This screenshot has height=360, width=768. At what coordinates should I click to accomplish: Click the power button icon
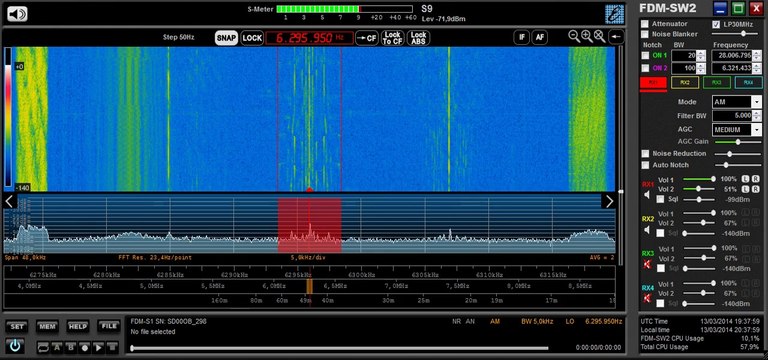point(15,346)
